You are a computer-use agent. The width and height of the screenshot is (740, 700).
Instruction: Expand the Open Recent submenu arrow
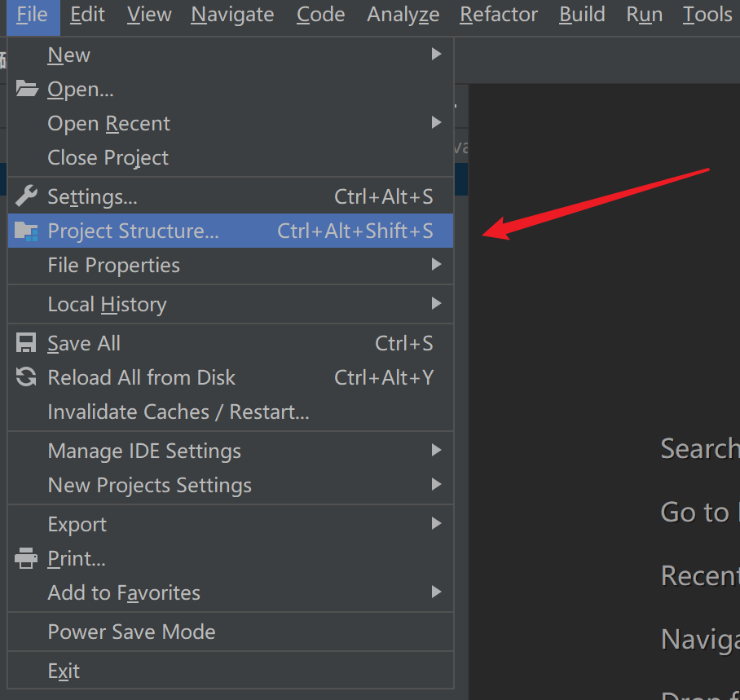(436, 123)
